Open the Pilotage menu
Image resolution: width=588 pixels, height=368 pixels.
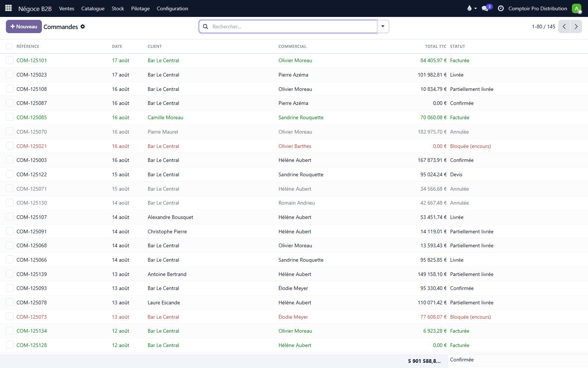(140, 8)
